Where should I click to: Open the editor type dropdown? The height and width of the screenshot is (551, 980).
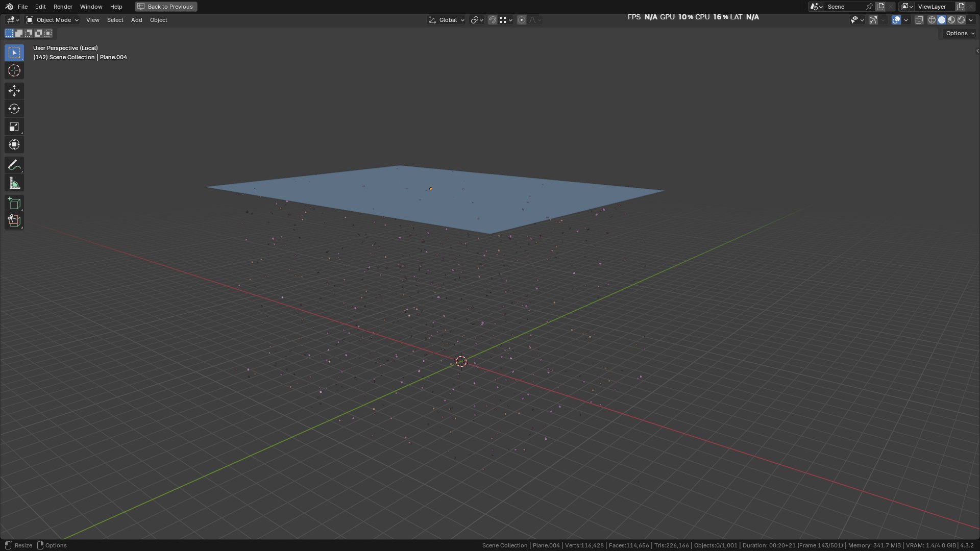point(13,20)
